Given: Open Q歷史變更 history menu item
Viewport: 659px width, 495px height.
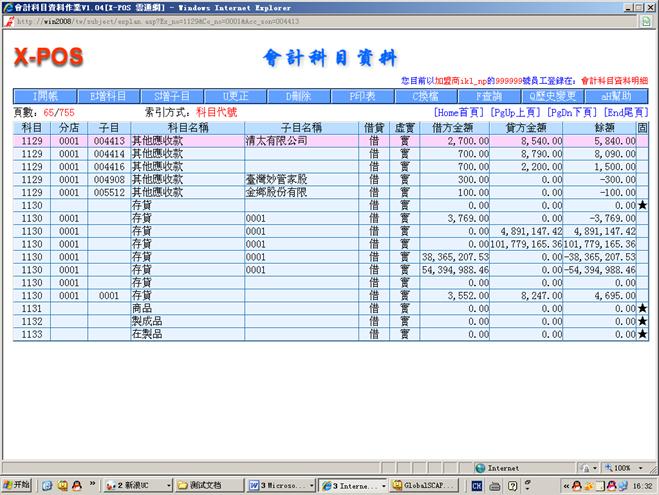Looking at the screenshot, I should coord(552,96).
